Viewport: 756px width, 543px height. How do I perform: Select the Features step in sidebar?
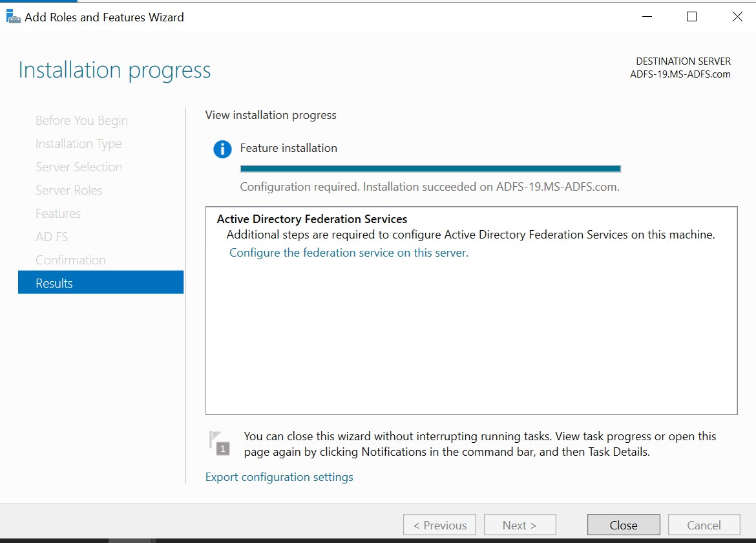(58, 213)
